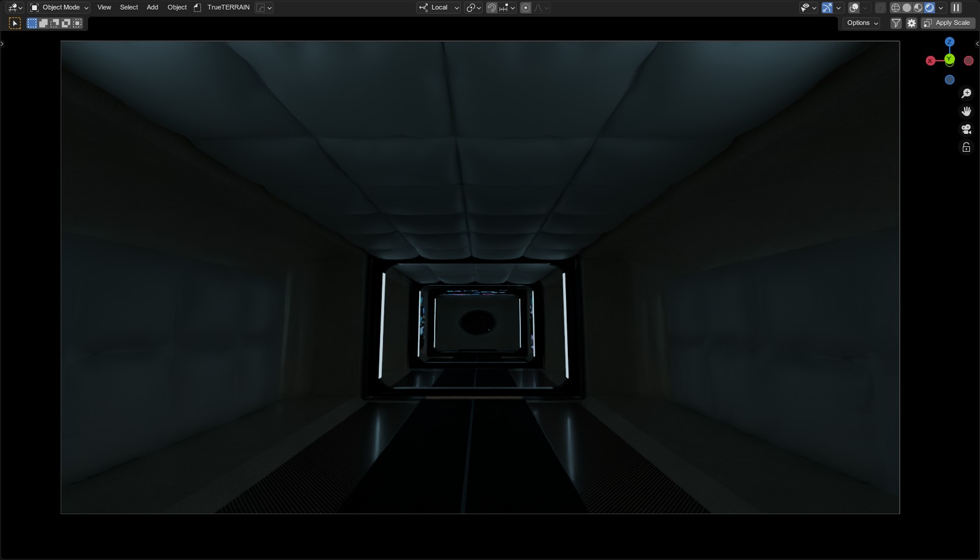This screenshot has width=980, height=560.
Task: Click the lock camera to view icon
Action: click(x=966, y=147)
